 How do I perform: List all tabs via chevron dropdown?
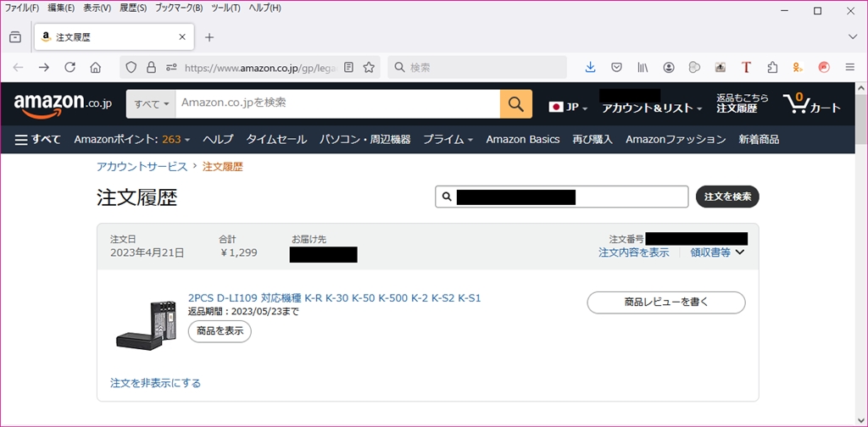853,36
